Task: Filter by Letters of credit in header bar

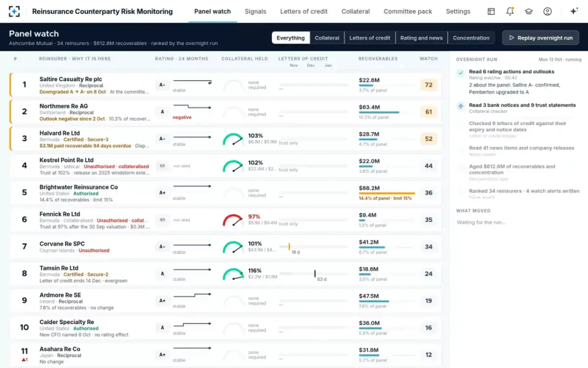Action: 369,38
